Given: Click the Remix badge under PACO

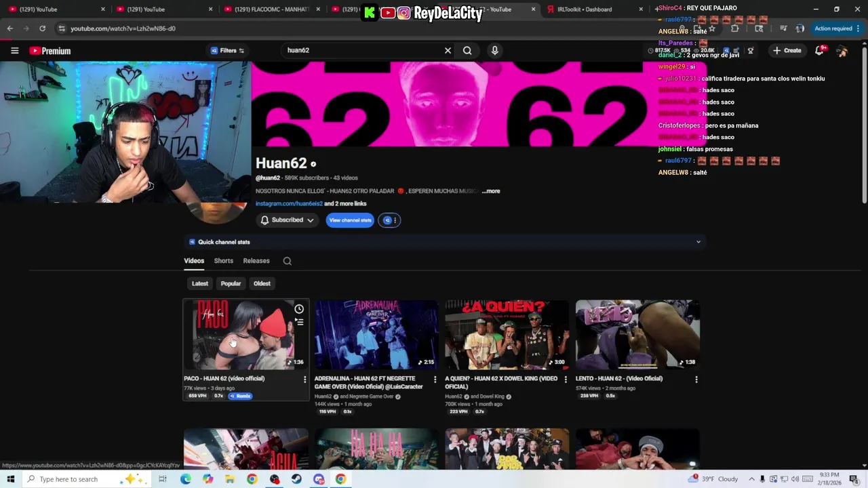Looking at the screenshot, I should point(241,396).
